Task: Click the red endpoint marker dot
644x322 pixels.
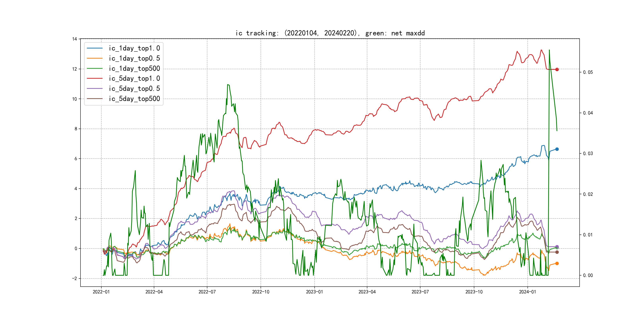Action: tap(557, 70)
